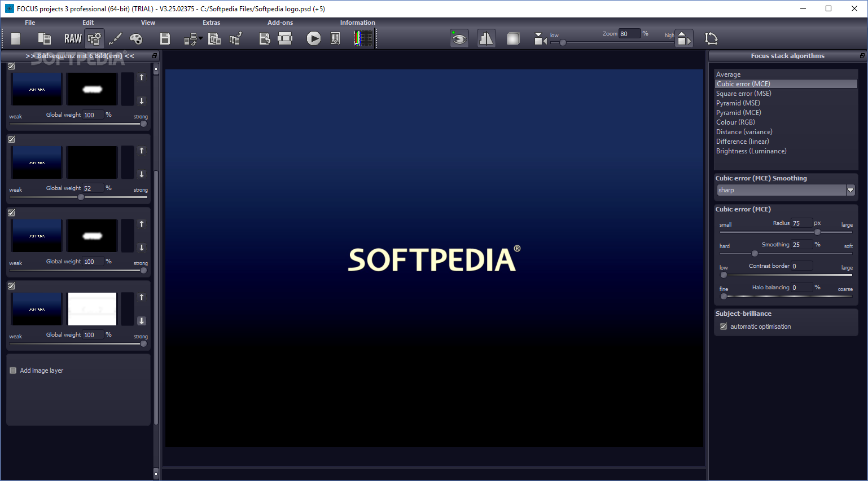Choose Pyramid (MSE) algorithm
Screen dimensions: 868x481
786,103
